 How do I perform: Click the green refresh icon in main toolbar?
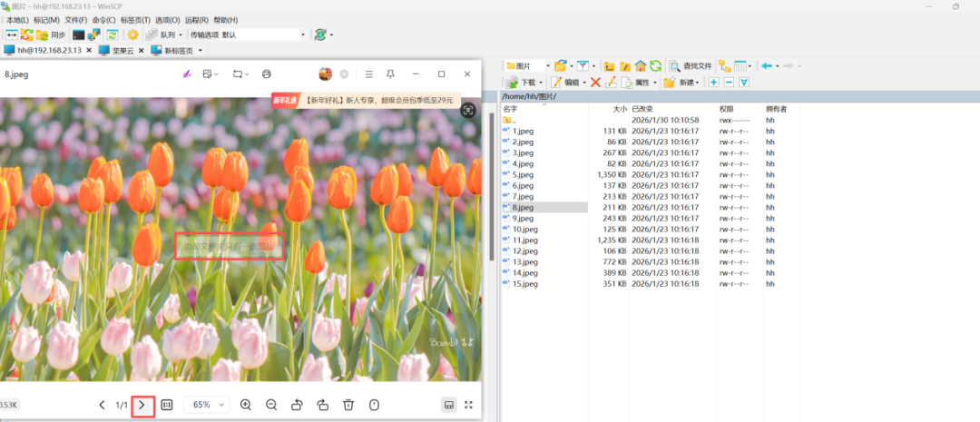[x=113, y=34]
